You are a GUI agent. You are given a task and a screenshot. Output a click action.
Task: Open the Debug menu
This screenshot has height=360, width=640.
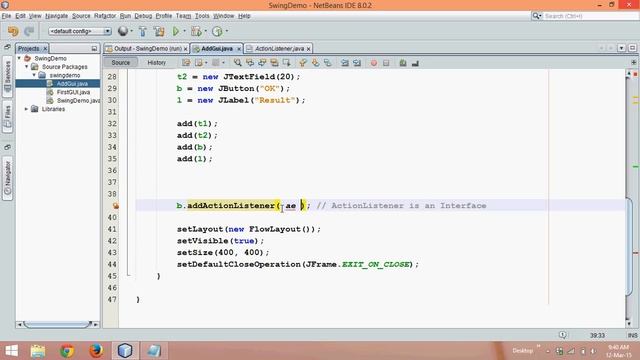pyautogui.click(x=143, y=16)
